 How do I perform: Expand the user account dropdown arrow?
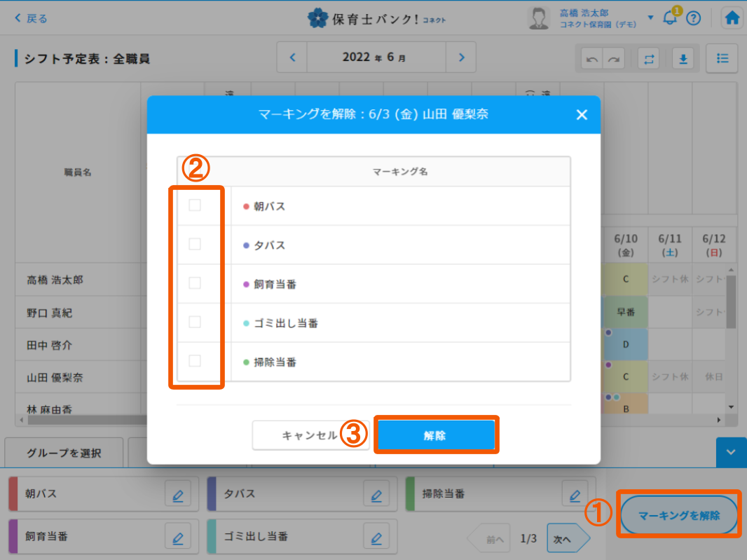click(650, 18)
